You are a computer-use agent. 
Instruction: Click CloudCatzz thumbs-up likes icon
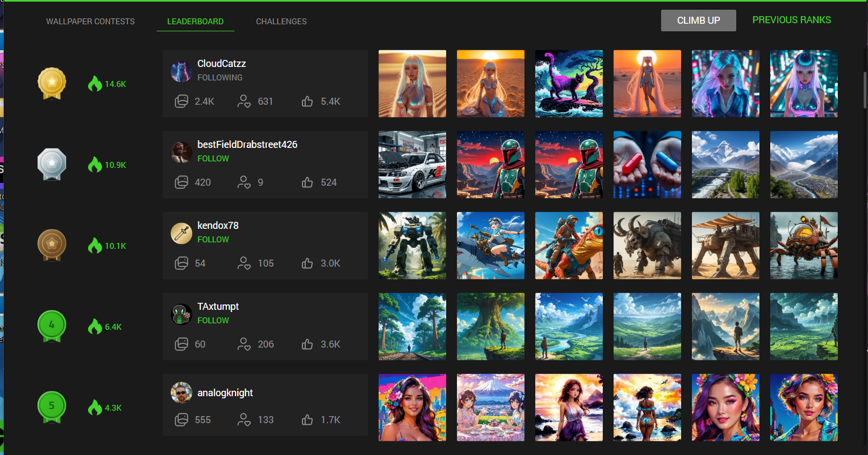click(x=307, y=101)
